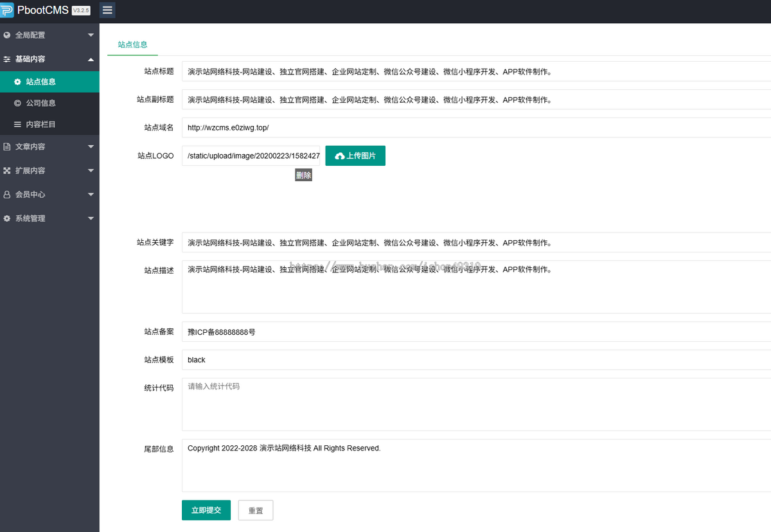Click the 站点描述 label

click(159, 270)
